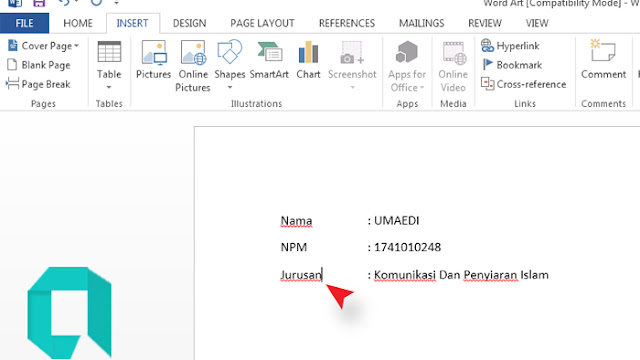
Task: Insert a Hyperlink
Action: (510, 46)
